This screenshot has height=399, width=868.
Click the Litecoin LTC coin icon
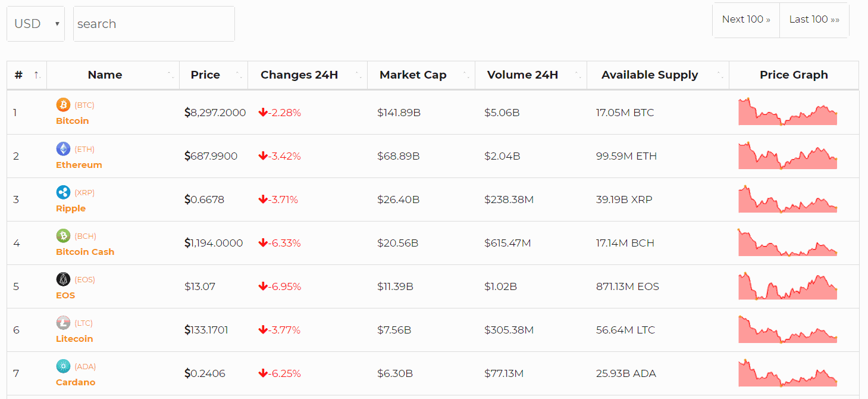click(63, 322)
